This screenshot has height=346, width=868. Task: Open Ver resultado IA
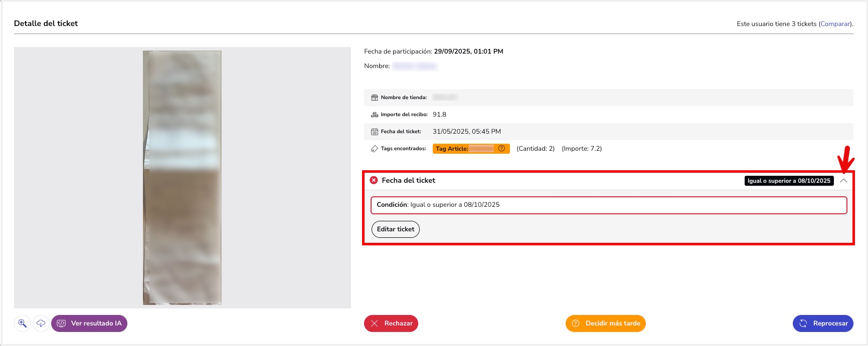point(89,323)
